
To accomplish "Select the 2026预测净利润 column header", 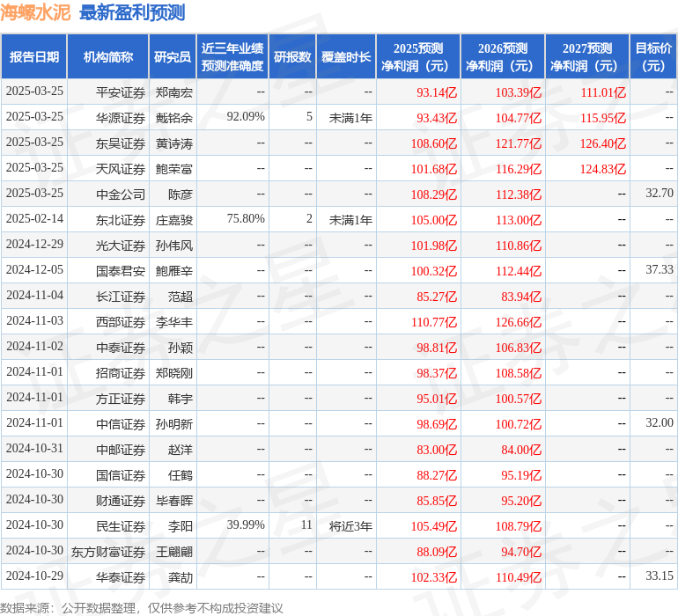I will click(503, 56).
